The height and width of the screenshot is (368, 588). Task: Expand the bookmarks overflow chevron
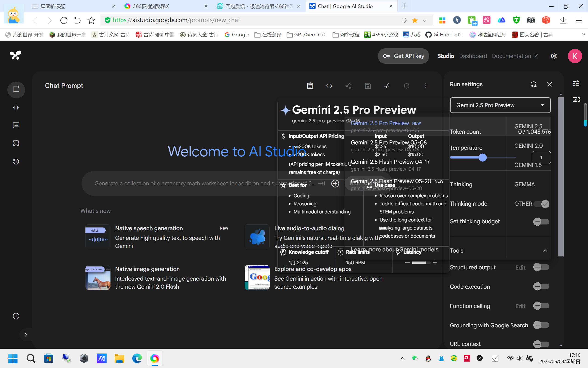click(583, 34)
